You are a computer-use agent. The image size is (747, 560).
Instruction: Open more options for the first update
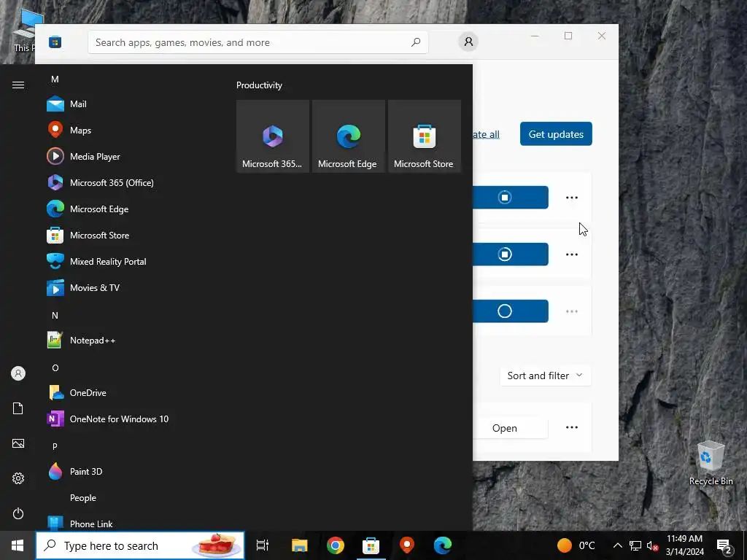tap(572, 197)
